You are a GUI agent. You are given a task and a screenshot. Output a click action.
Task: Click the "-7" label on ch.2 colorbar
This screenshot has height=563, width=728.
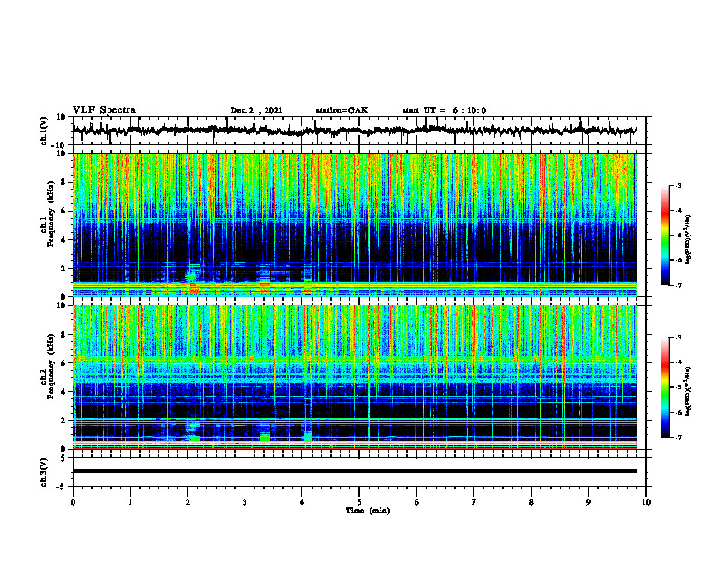pos(677,437)
